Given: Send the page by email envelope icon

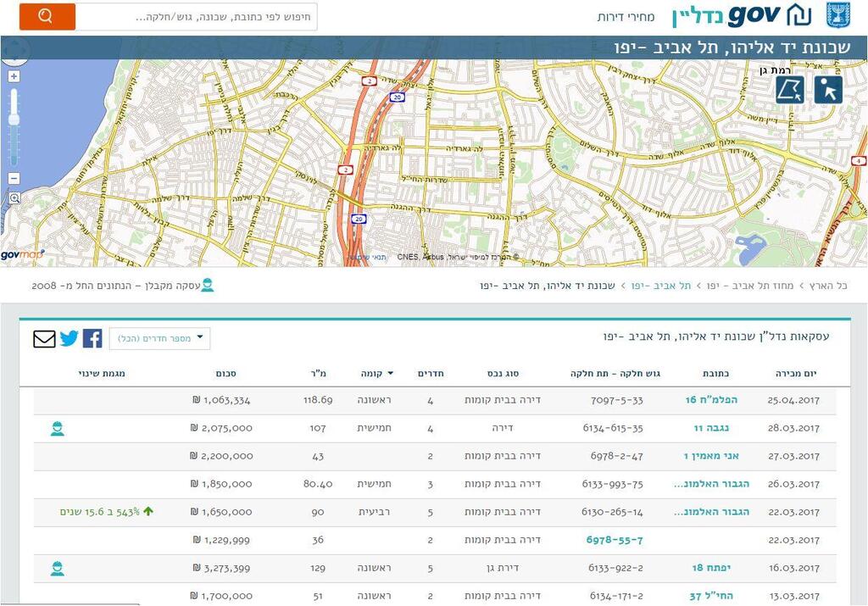Looking at the screenshot, I should pos(44,339).
